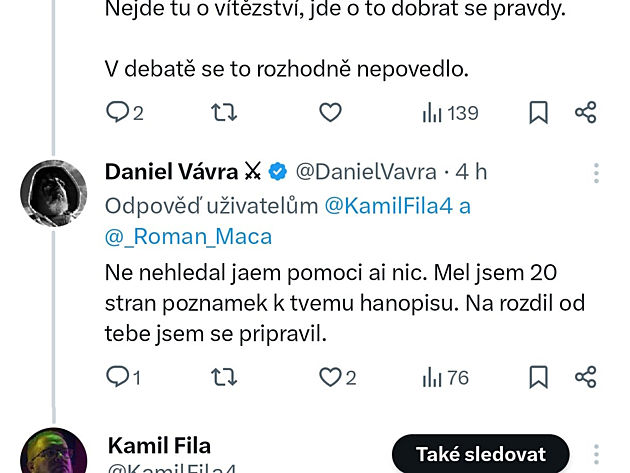630x473 pixels.
Task: Repost the top post
Action: click(225, 113)
